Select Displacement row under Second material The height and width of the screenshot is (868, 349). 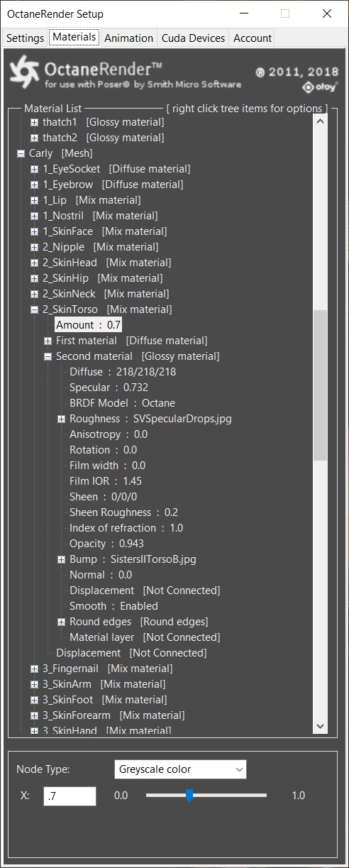(x=145, y=590)
